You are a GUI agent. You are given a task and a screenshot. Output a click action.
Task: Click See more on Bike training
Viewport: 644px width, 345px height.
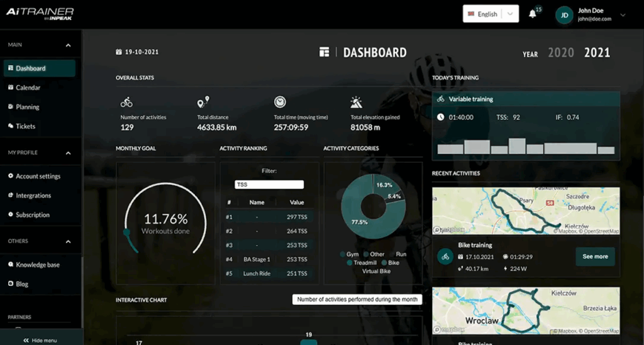(595, 256)
